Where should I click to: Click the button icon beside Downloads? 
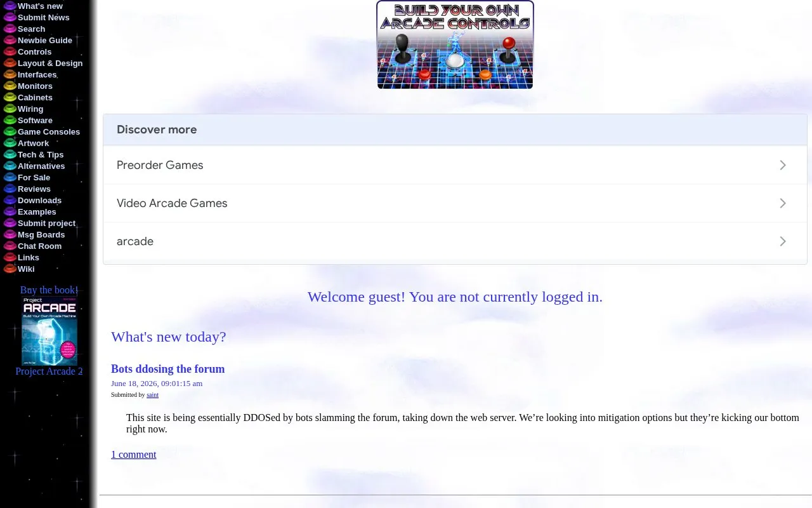pyautogui.click(x=10, y=200)
